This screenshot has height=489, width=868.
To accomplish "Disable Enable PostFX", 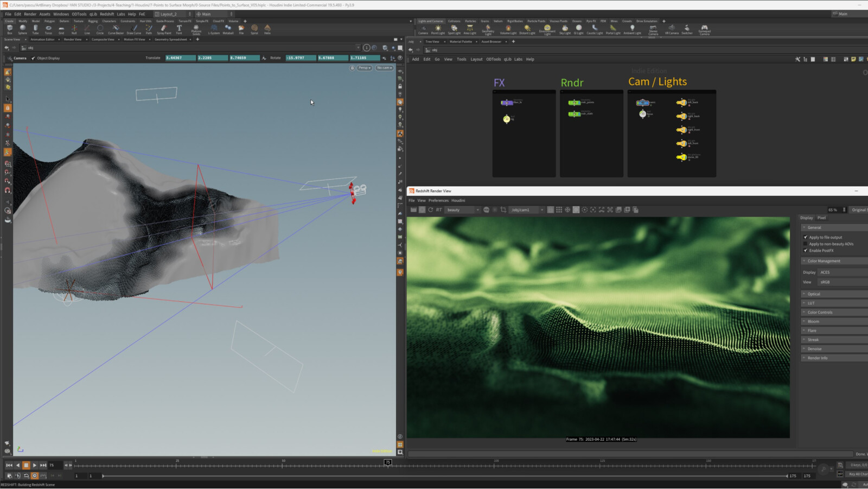I will [806, 250].
